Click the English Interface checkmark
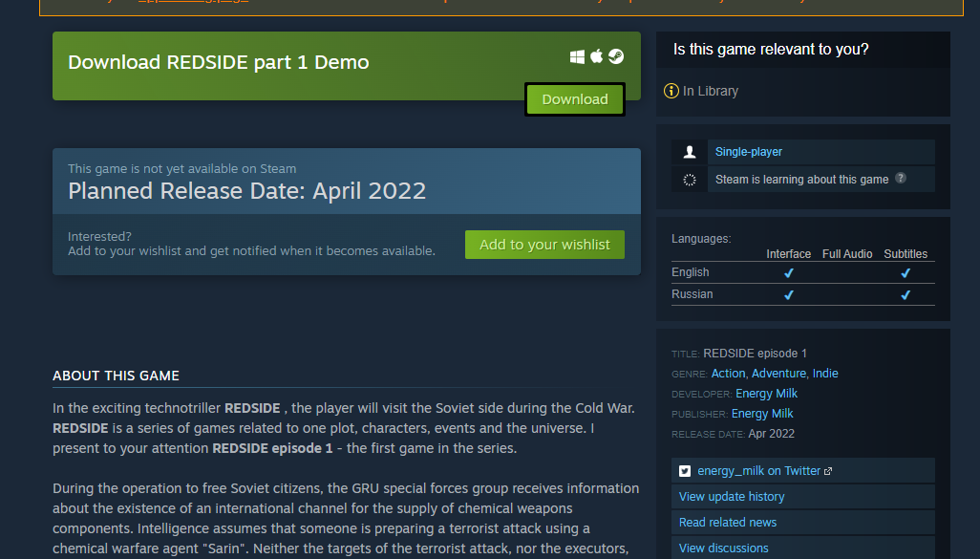This screenshot has width=980, height=559. click(x=789, y=272)
